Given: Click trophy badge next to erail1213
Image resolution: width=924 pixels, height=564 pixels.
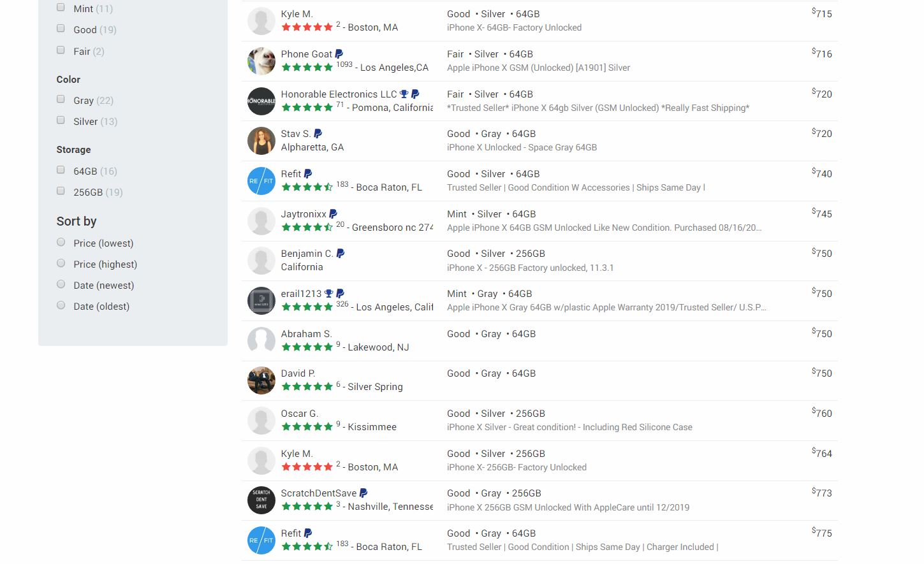Looking at the screenshot, I should [329, 294].
